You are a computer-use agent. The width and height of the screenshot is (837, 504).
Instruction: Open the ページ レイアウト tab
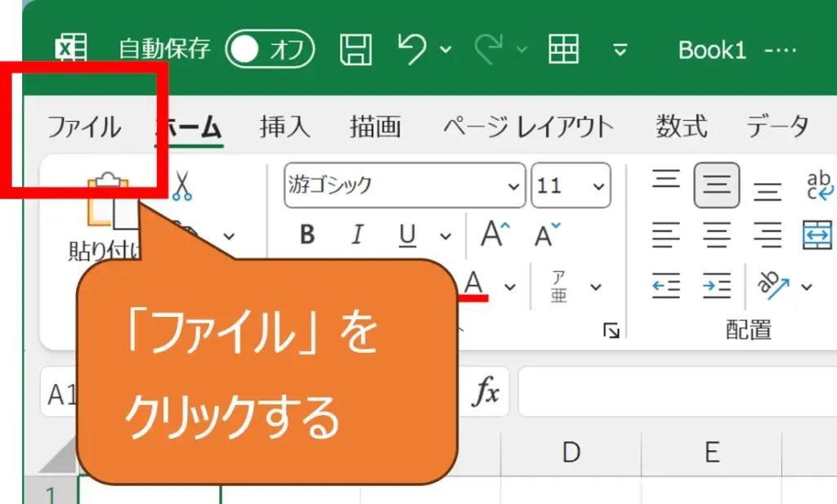click(528, 127)
